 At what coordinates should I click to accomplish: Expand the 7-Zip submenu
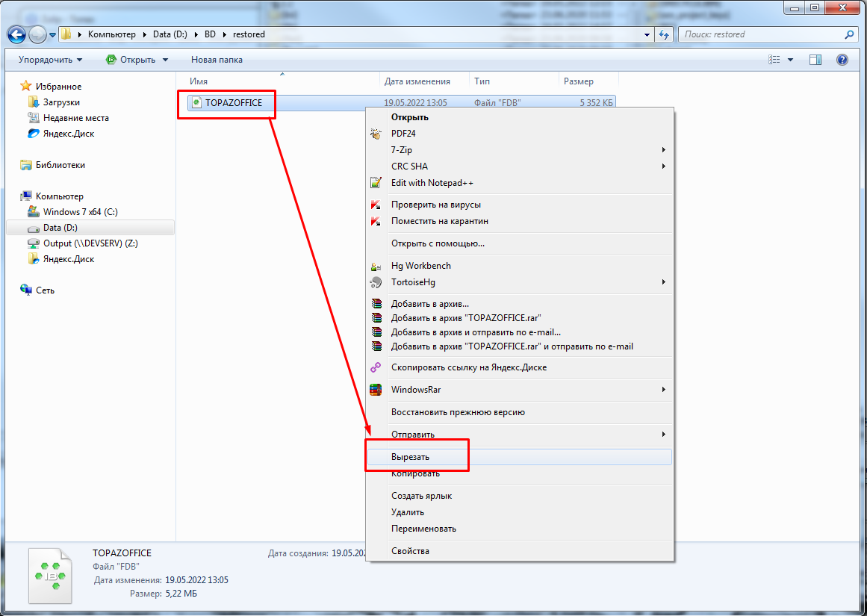520,150
